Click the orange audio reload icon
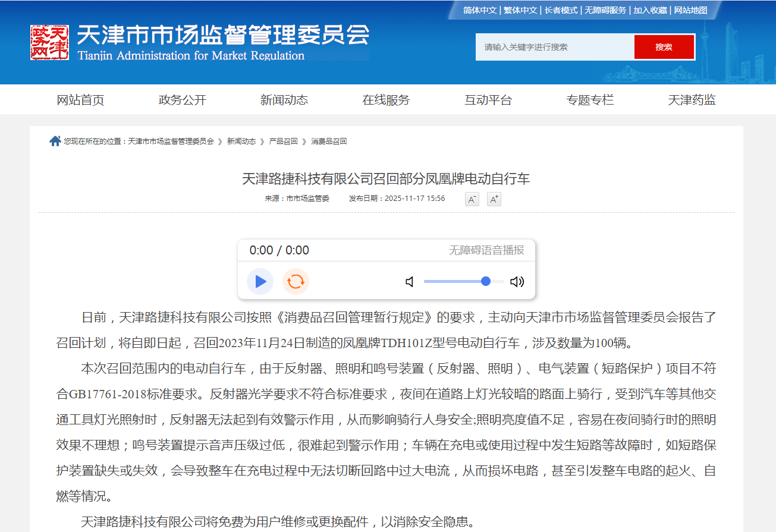Viewport: 776px width, 532px height. (x=296, y=282)
